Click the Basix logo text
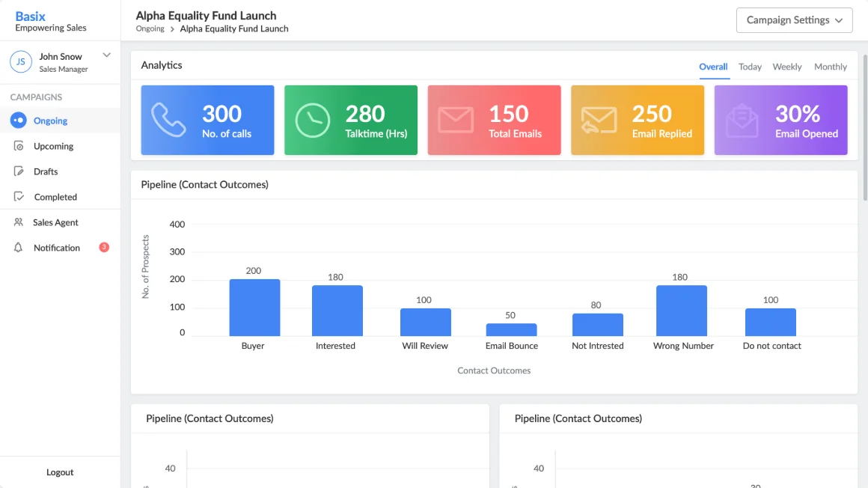 31,16
